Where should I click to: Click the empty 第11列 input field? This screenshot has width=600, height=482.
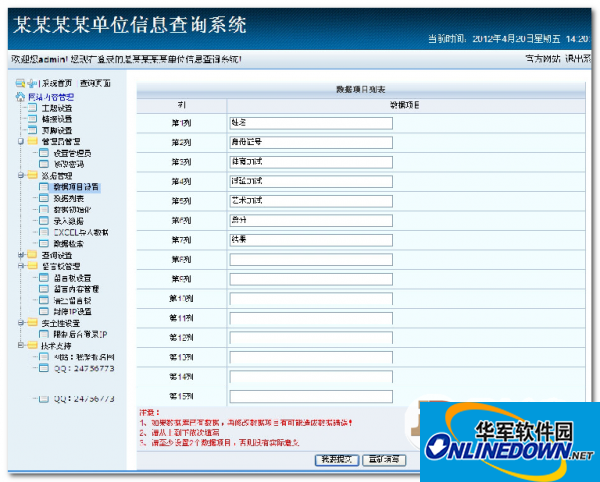click(311, 318)
